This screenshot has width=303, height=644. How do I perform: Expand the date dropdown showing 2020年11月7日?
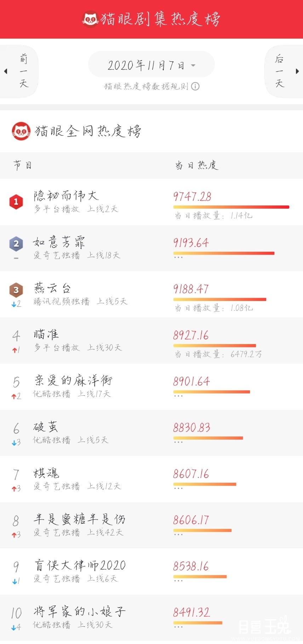coord(151,64)
